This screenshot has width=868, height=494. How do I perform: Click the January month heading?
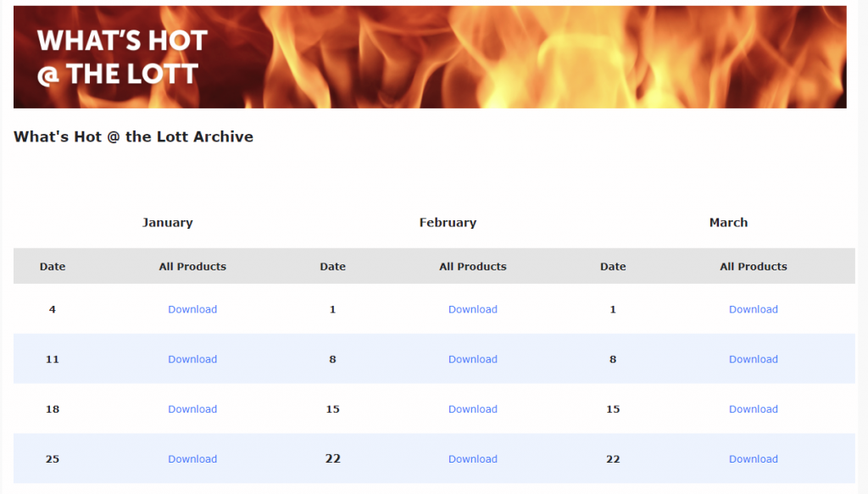[167, 222]
